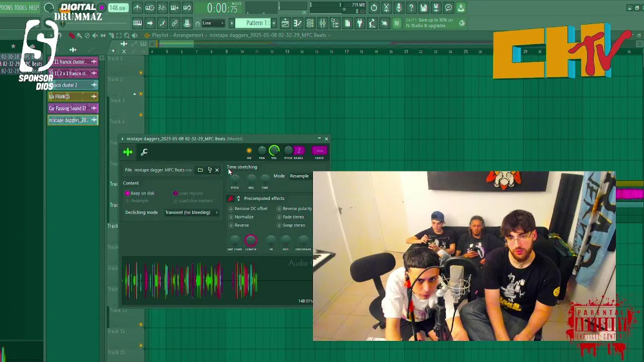Remove loaded sample with X next to file name

217,170
